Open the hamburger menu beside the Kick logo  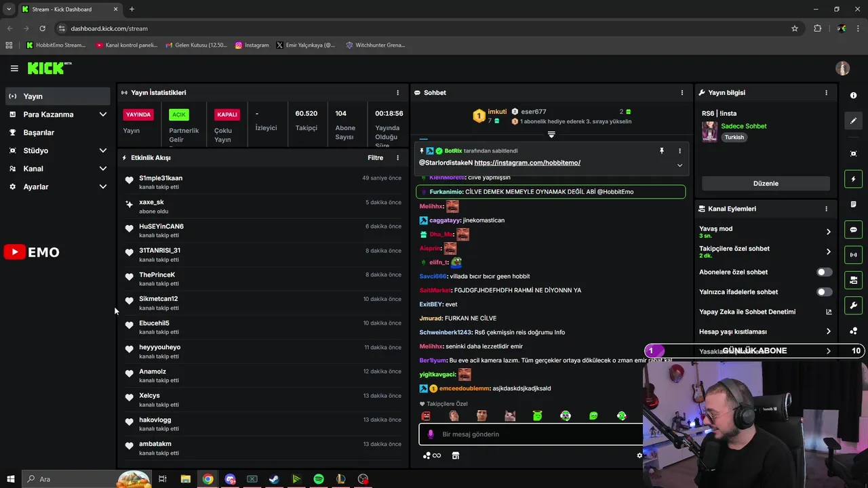pos(14,68)
